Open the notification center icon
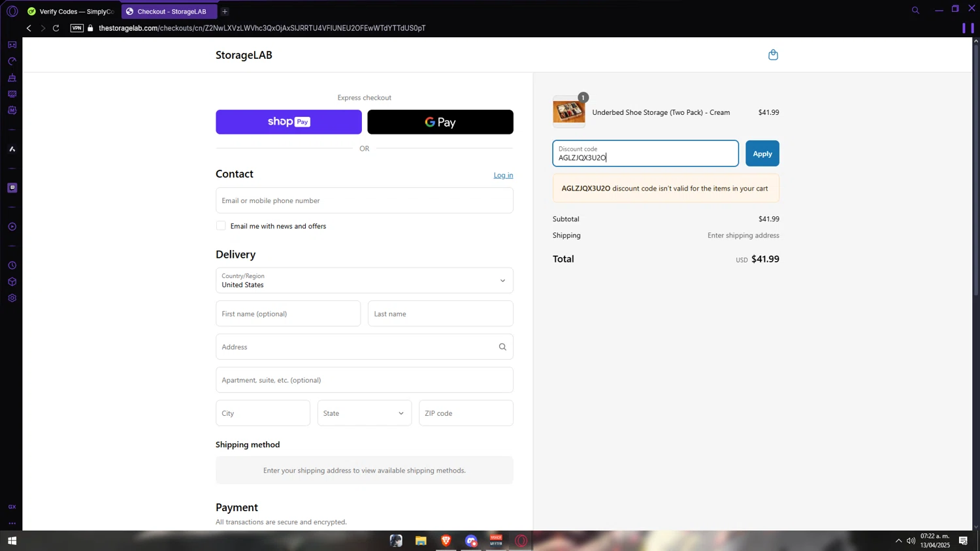 coord(963,541)
